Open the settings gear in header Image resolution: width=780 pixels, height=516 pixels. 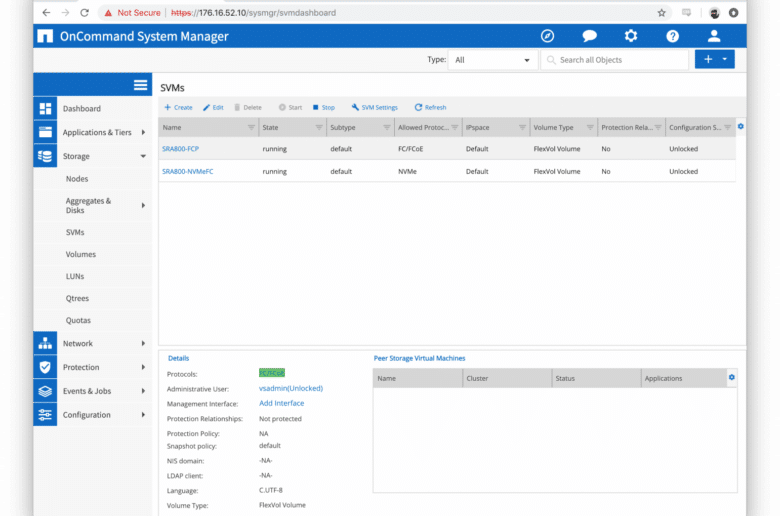631,36
